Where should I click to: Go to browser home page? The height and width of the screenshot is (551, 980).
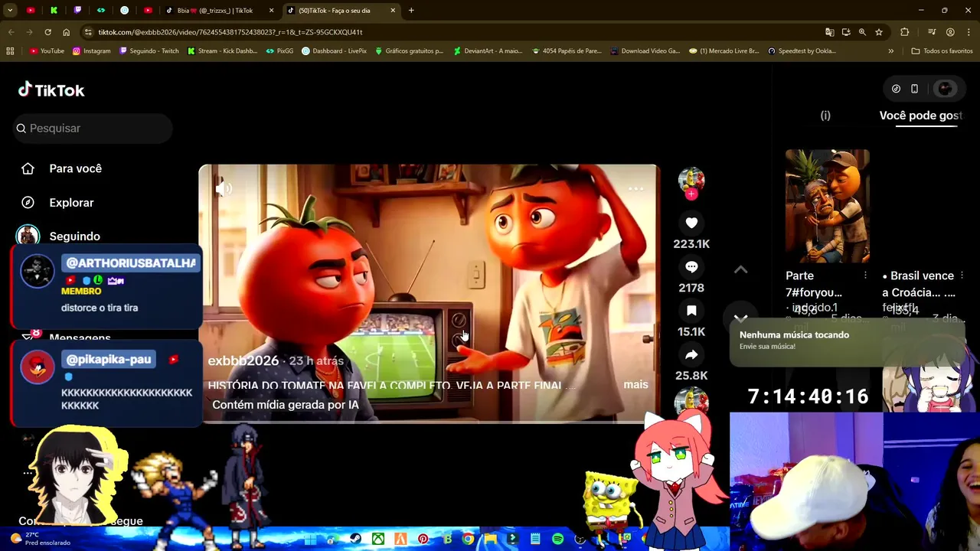tap(66, 32)
